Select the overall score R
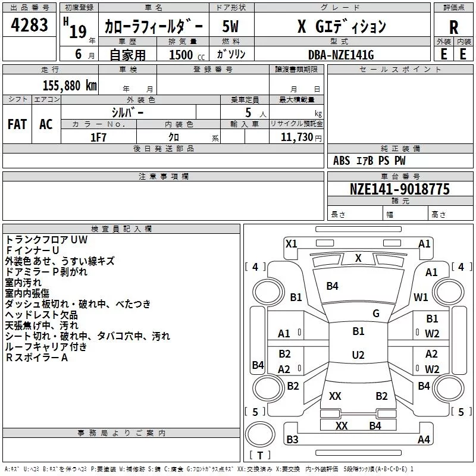Screen dimensions: 476x476 click(453, 27)
